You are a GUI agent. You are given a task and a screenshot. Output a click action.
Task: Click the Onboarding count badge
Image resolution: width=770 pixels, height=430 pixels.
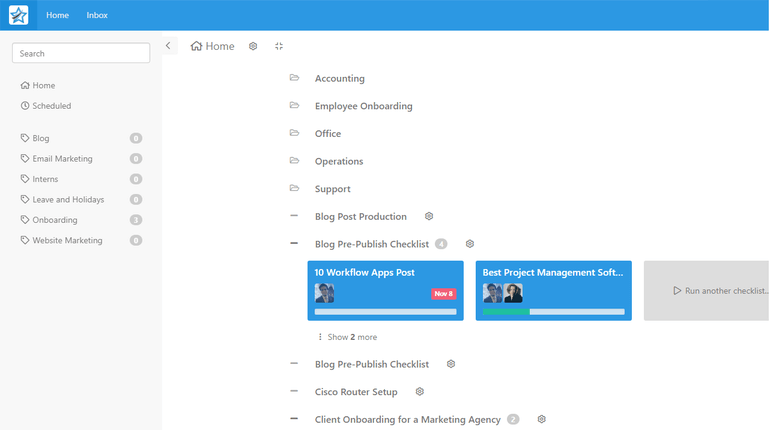[x=136, y=220]
